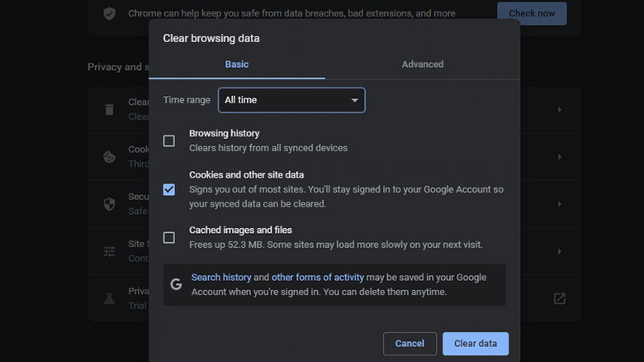Select the Basic tab
Screen dimensions: 644x362
coord(237,64)
